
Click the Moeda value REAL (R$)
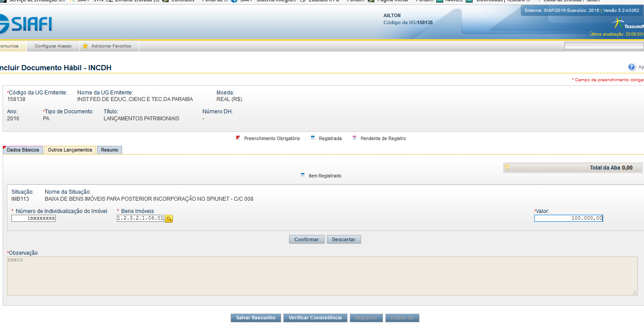click(229, 99)
